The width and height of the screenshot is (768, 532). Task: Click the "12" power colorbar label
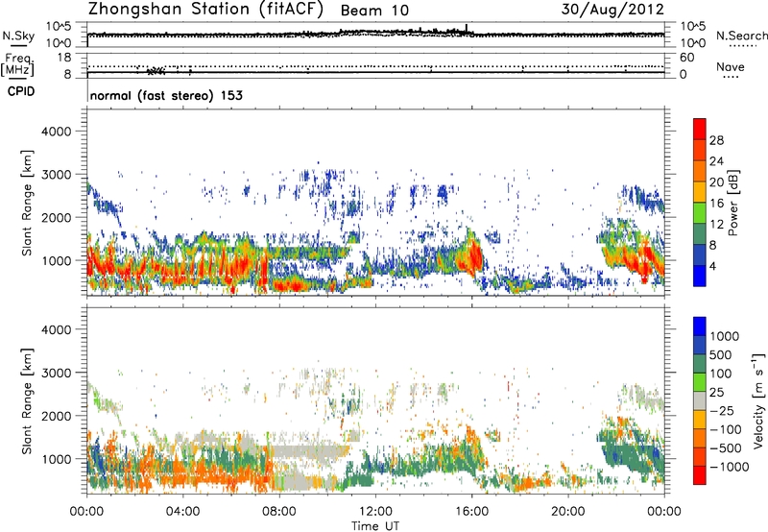pyautogui.click(x=716, y=225)
